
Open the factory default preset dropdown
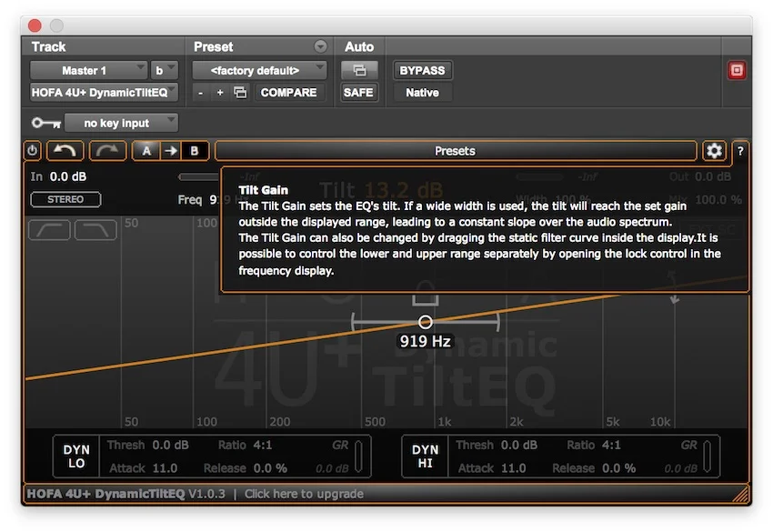[259, 71]
